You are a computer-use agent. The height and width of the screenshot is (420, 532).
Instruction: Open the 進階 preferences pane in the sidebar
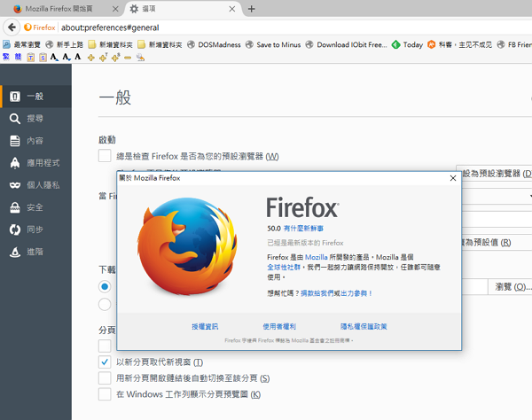36,252
